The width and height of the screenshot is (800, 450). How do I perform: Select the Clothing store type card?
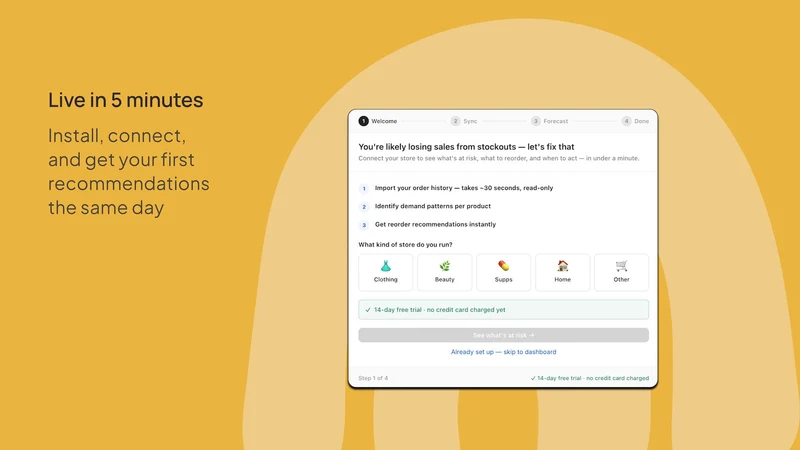click(385, 272)
